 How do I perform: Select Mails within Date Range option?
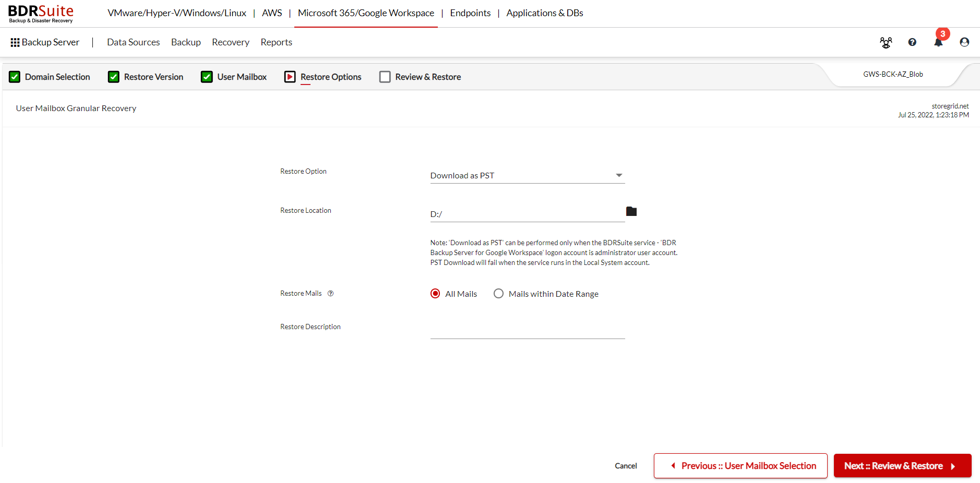click(499, 294)
